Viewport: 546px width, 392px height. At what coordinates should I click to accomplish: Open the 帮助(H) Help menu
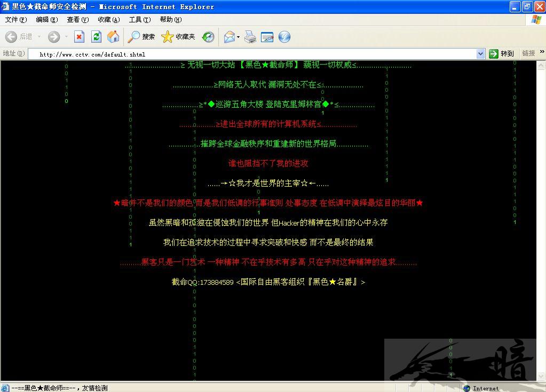(x=171, y=20)
